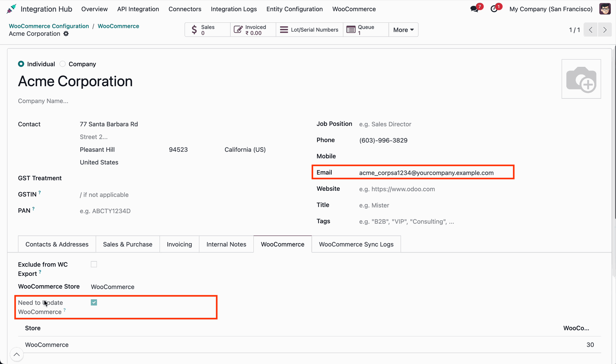
Task: Select the Individual radio button
Action: pyautogui.click(x=21, y=64)
